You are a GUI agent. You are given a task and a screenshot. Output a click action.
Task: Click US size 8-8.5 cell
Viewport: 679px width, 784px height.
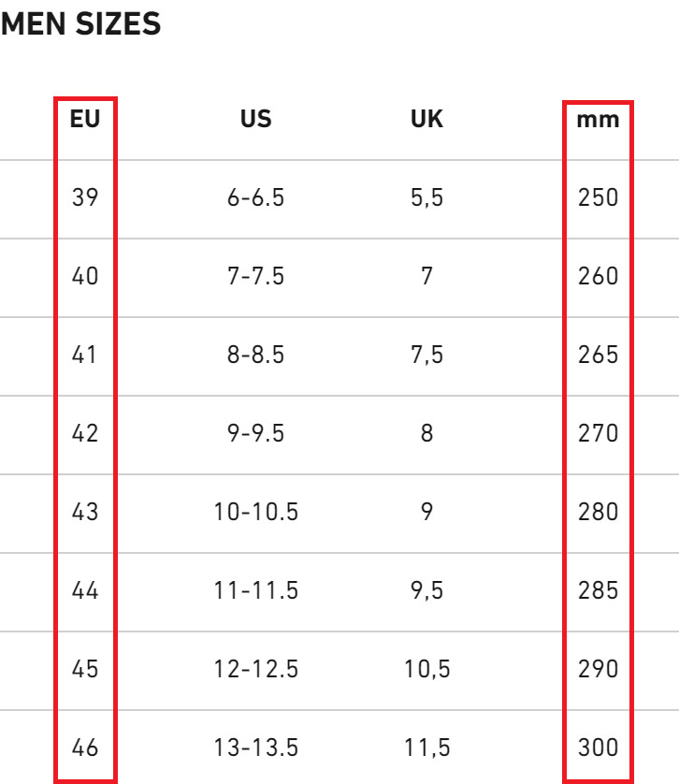(x=255, y=355)
